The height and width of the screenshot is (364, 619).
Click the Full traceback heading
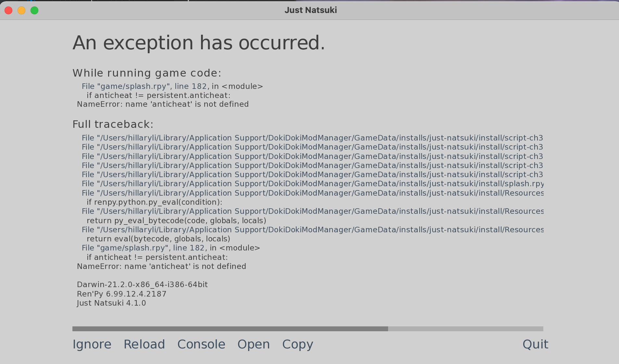click(x=113, y=124)
